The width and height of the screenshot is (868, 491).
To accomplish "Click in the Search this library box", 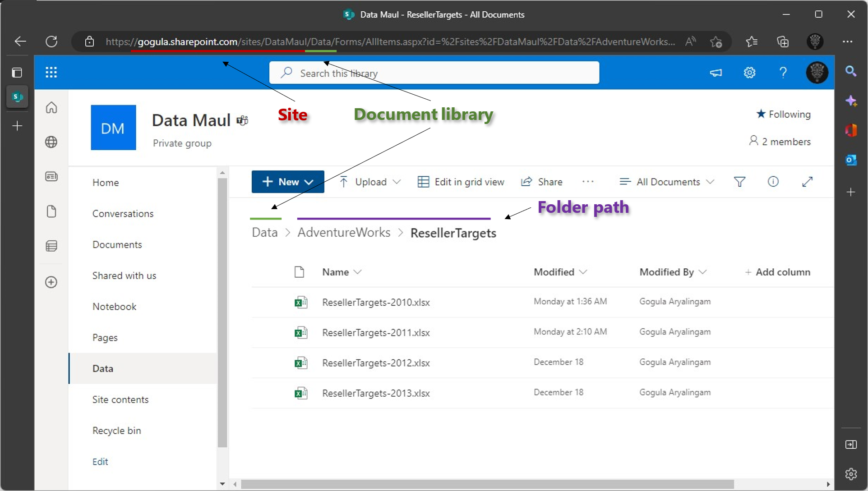I will click(x=434, y=73).
